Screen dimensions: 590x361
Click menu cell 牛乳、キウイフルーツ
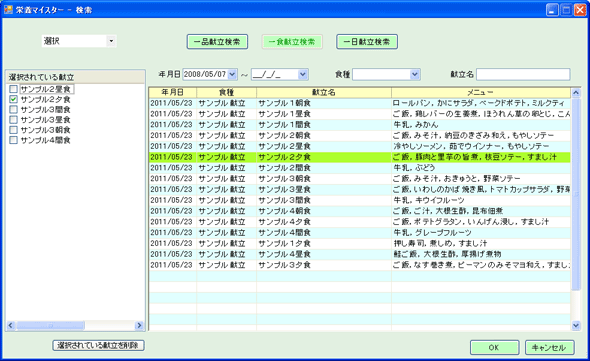click(481, 200)
